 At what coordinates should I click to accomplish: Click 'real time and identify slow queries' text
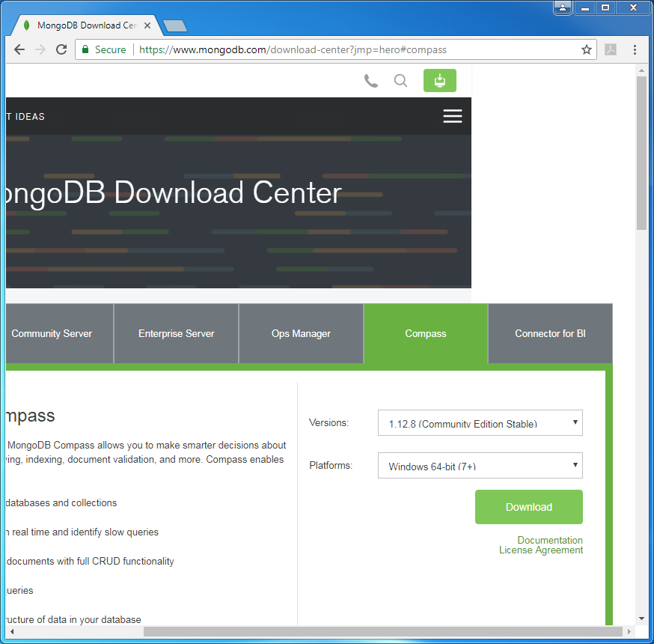click(85, 532)
